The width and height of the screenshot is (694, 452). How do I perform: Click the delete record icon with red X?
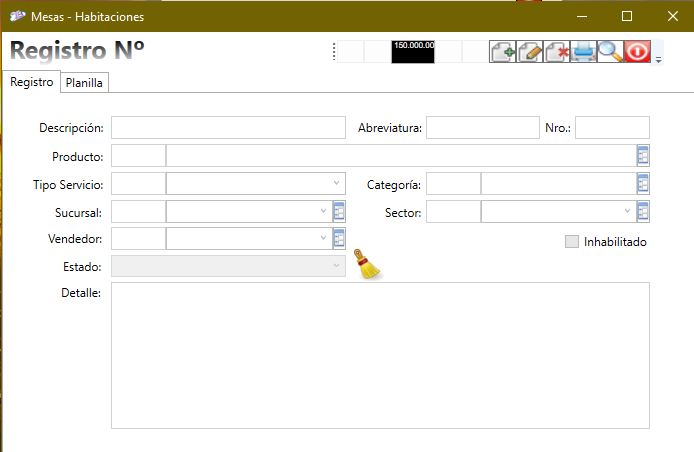(556, 52)
